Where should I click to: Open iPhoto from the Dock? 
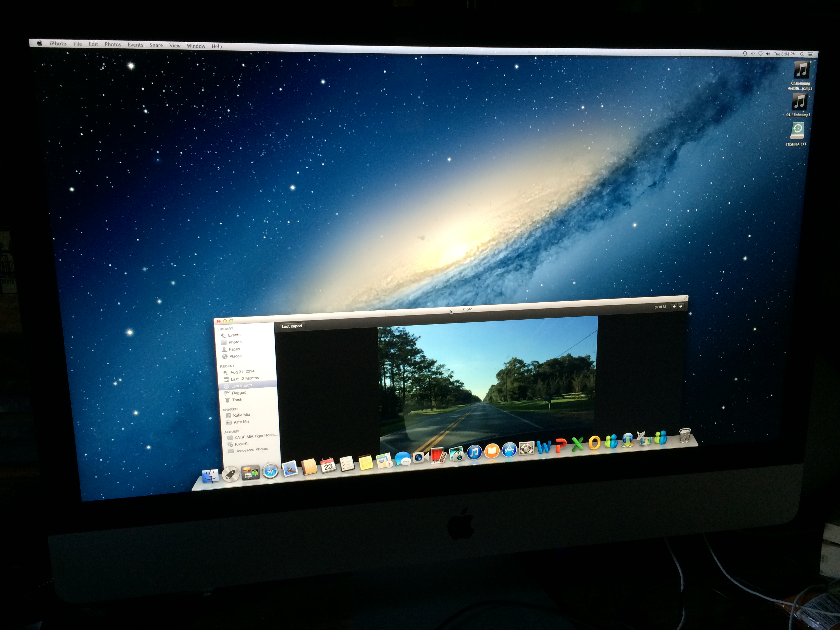pos(457,453)
